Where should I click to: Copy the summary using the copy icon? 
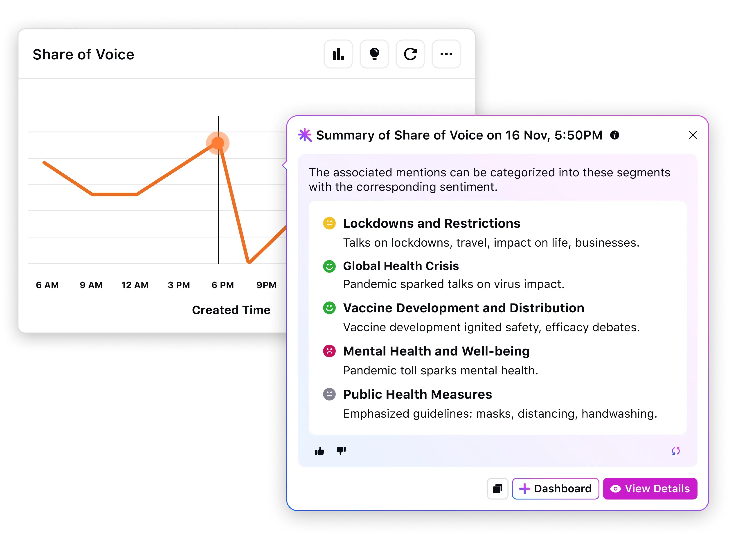[x=497, y=488]
